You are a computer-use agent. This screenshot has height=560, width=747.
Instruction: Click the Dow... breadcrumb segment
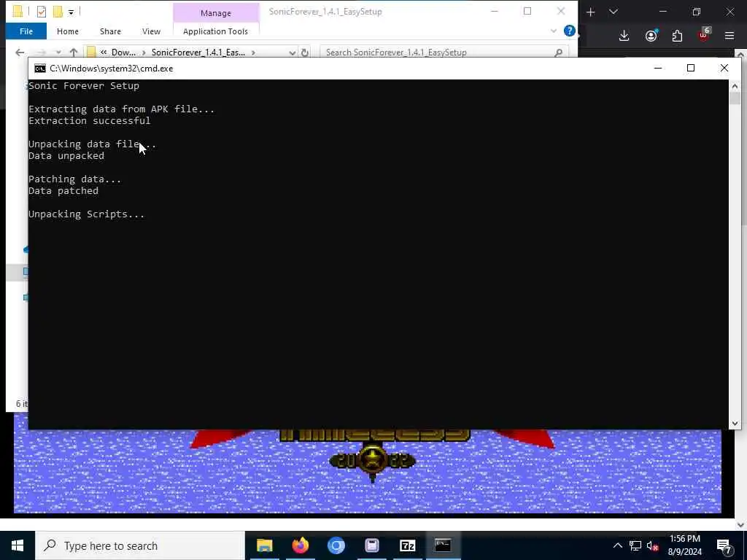coord(123,52)
